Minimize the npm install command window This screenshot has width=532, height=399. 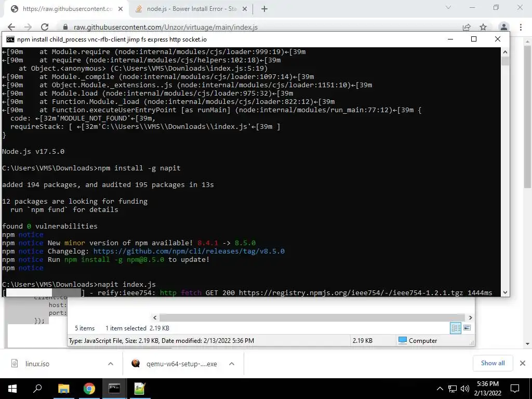[x=450, y=39]
